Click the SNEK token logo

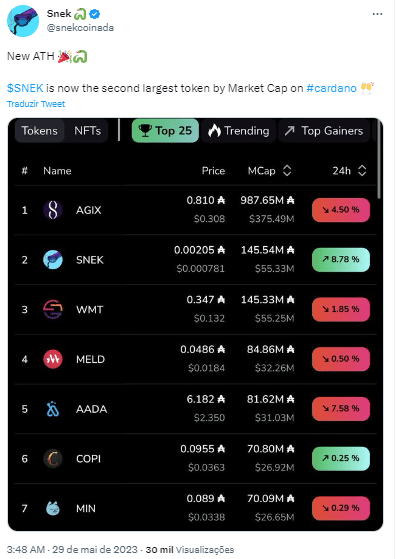click(53, 260)
